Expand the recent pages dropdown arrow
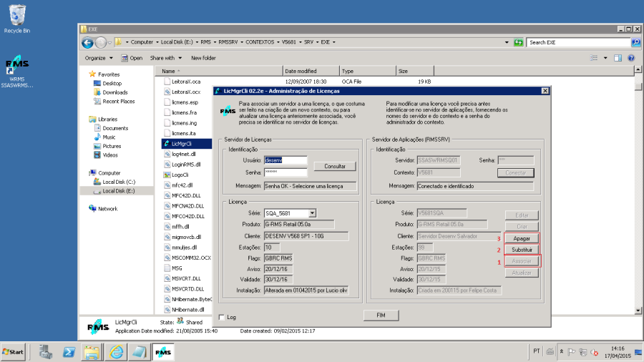This screenshot has width=644, height=362. click(x=109, y=42)
